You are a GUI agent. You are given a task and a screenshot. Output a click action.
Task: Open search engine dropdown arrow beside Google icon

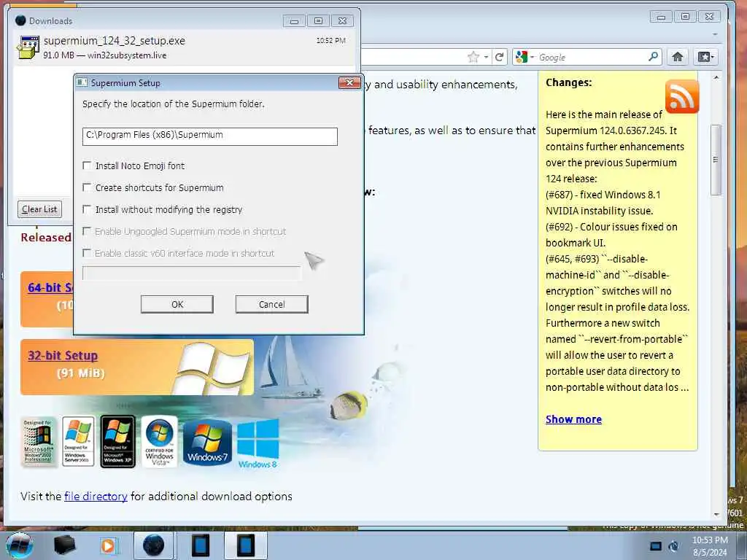point(532,57)
